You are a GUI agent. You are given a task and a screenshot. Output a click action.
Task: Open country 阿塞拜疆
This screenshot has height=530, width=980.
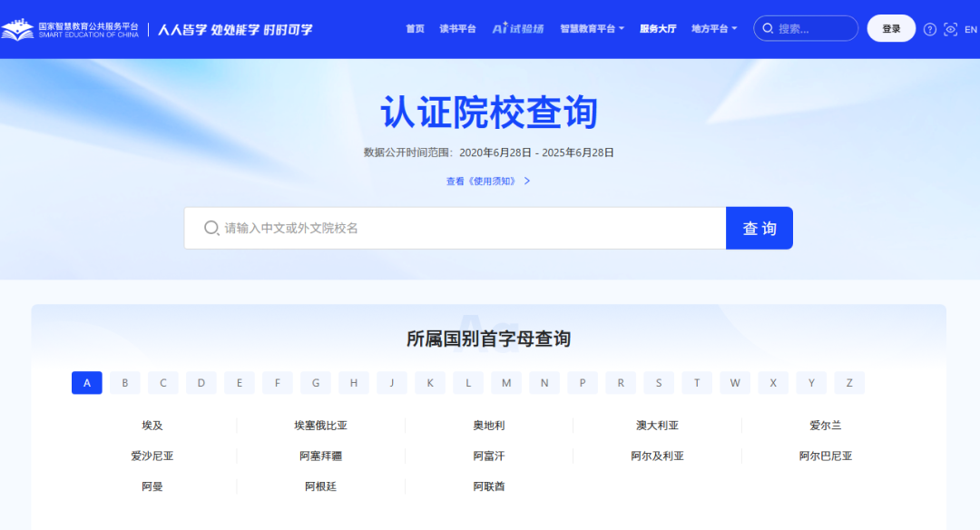(x=320, y=456)
